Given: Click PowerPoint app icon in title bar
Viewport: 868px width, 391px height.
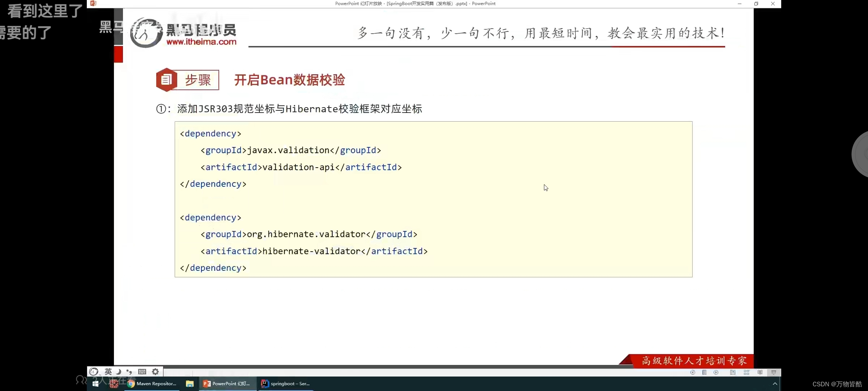Looking at the screenshot, I should pyautogui.click(x=93, y=3).
